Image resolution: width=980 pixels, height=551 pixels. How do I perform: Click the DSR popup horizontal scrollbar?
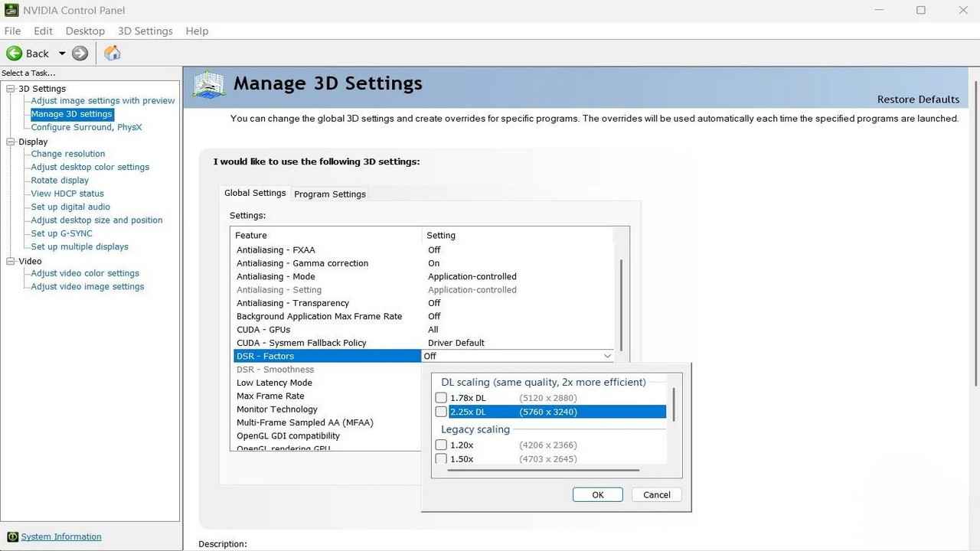[544, 470]
